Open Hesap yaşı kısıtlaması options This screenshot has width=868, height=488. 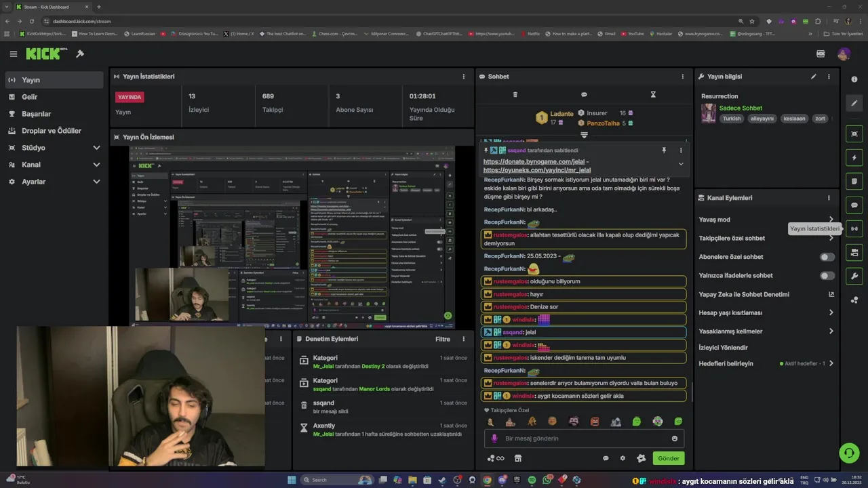(831, 312)
